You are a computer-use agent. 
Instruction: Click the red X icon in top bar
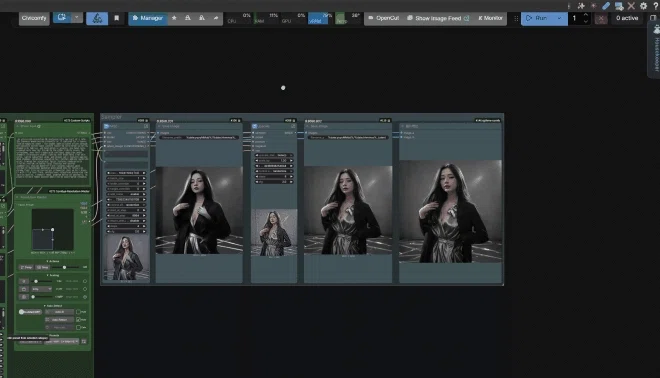click(x=631, y=6)
